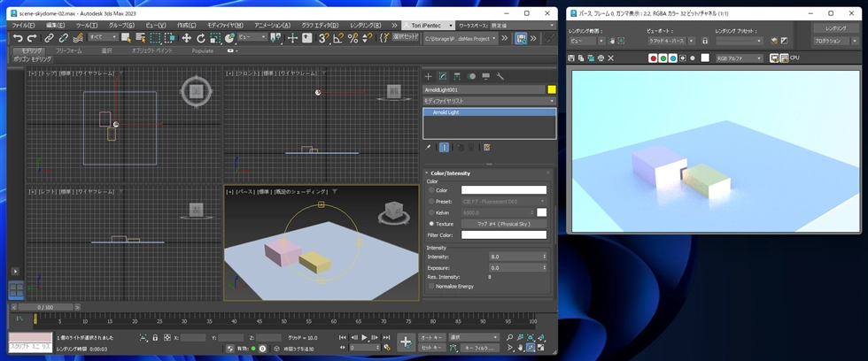This screenshot has width=868, height=361.
Task: Click Configure Modifier Sets icon
Action: [x=486, y=148]
